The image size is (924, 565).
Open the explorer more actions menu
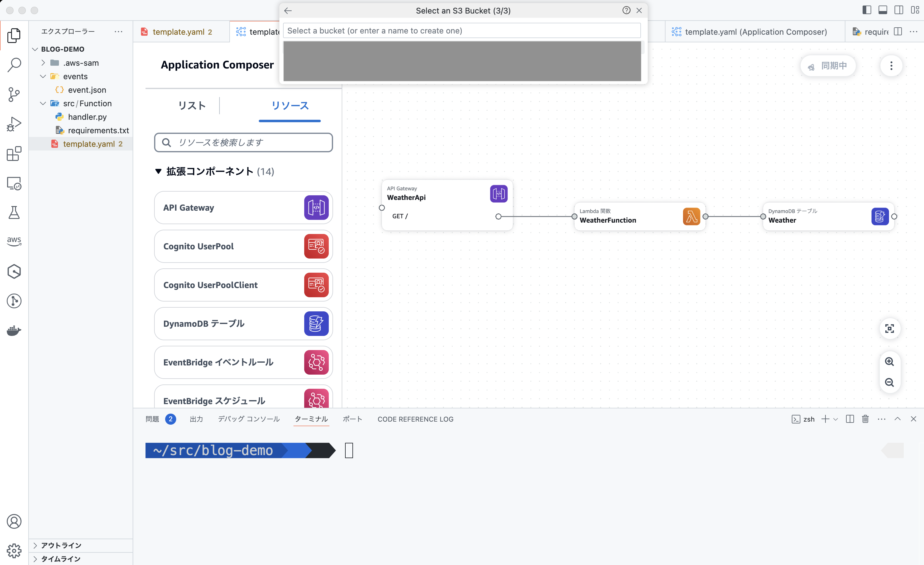pyautogui.click(x=118, y=32)
